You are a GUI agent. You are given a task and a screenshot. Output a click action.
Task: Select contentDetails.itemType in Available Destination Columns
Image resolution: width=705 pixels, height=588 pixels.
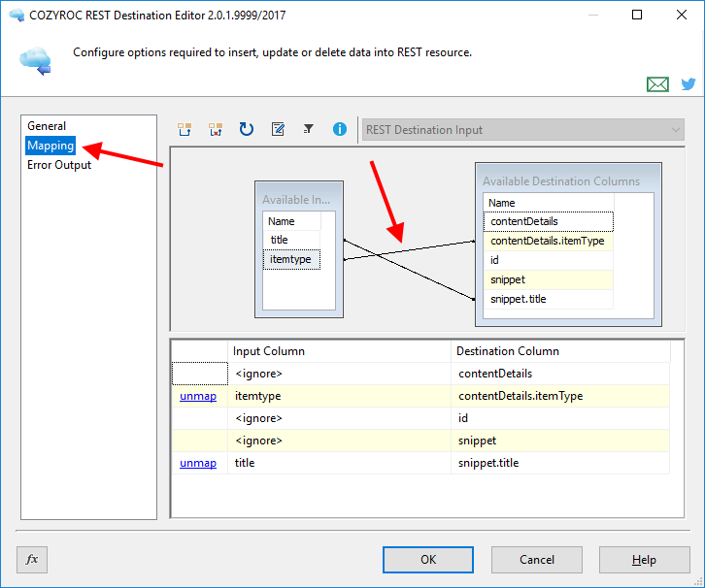pos(548,241)
